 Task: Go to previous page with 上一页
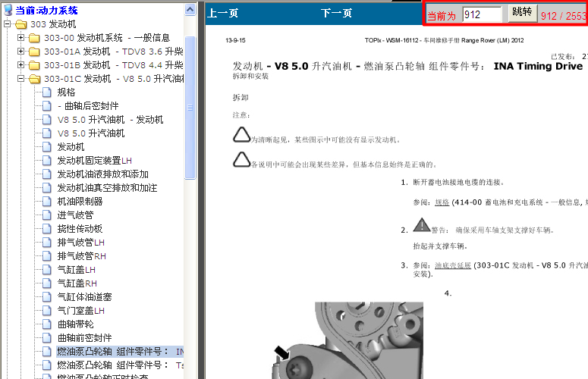pyautogui.click(x=223, y=14)
